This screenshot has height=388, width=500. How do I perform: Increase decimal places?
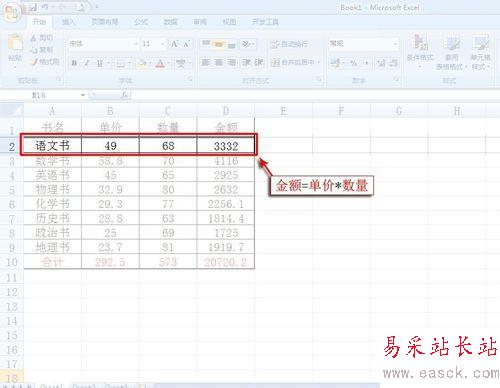[381, 63]
